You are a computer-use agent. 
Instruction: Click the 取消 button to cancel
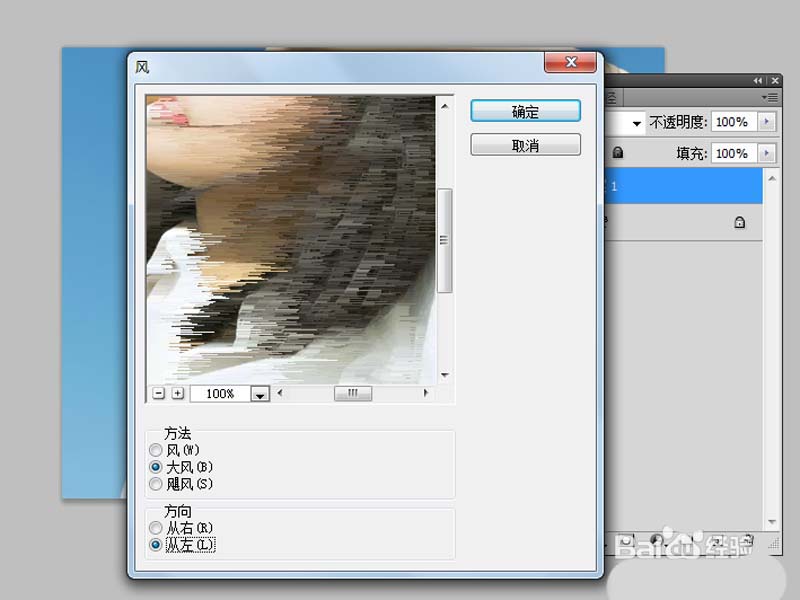tap(525, 145)
